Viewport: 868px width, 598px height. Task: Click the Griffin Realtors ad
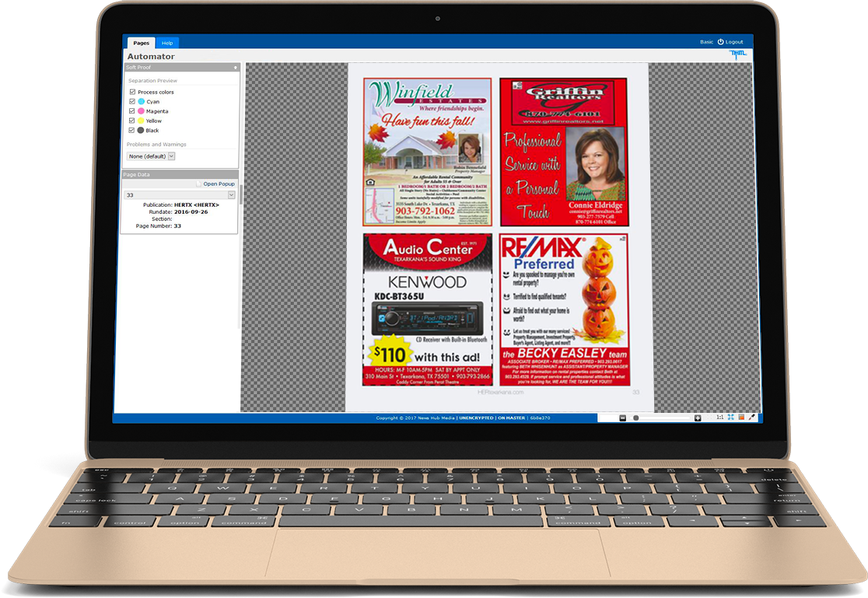click(x=564, y=152)
